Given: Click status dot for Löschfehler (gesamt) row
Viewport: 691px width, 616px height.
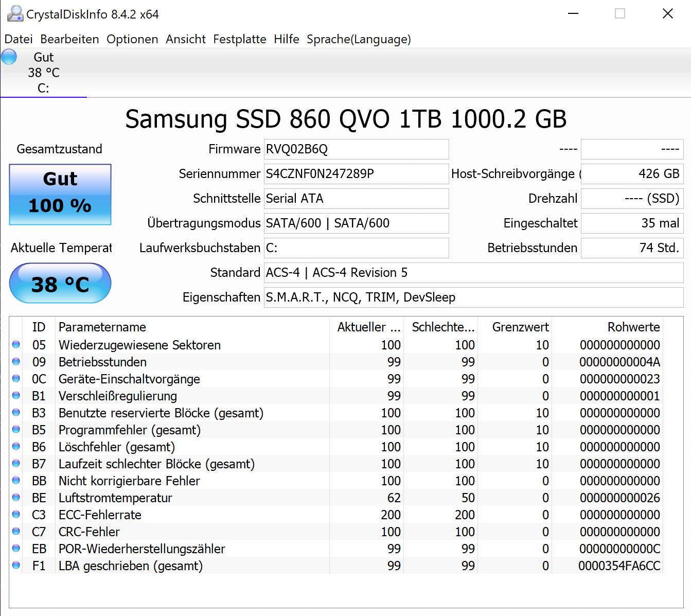Looking at the screenshot, I should pyautogui.click(x=16, y=446).
